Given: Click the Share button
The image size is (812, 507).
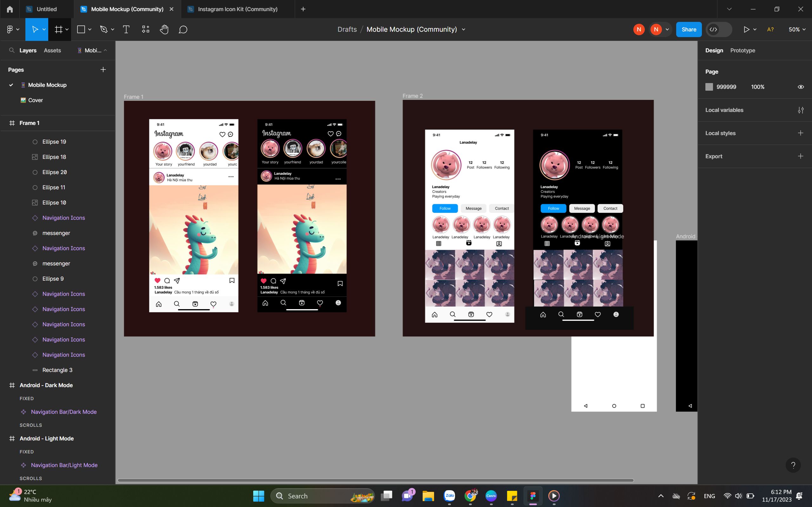Looking at the screenshot, I should [x=689, y=29].
